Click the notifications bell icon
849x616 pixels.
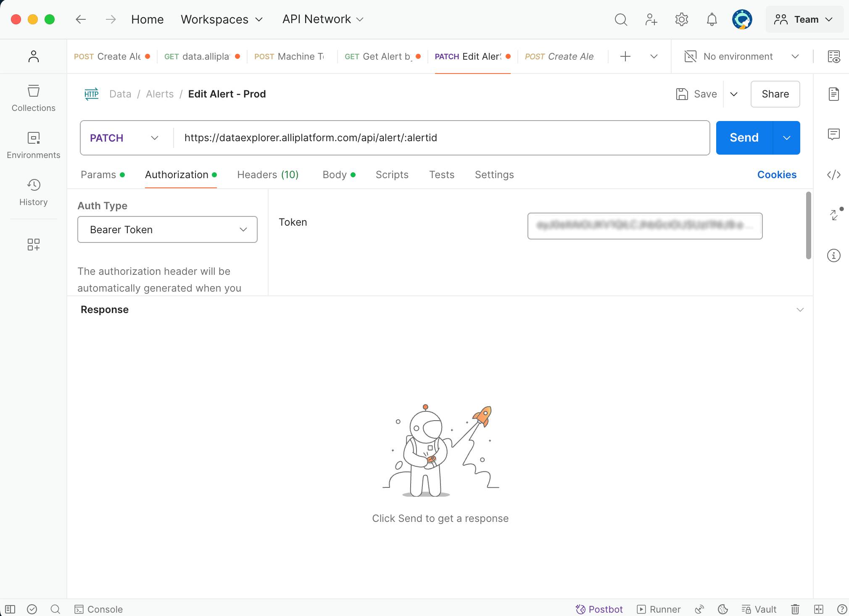click(x=712, y=20)
